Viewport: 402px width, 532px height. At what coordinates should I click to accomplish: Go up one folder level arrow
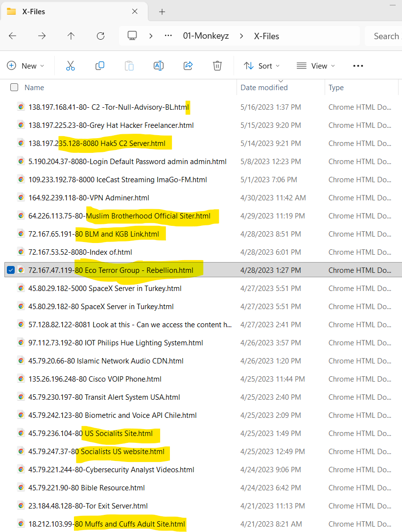tap(71, 36)
